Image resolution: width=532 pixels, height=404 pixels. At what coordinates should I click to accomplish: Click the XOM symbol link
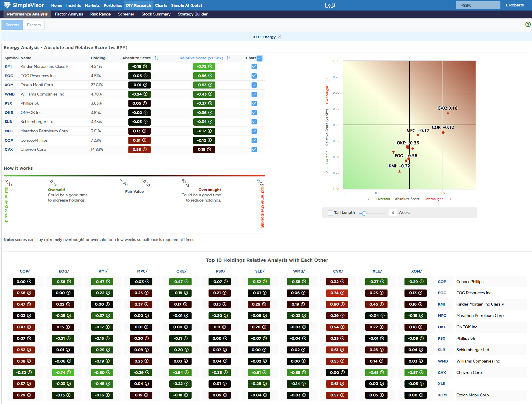[9, 85]
